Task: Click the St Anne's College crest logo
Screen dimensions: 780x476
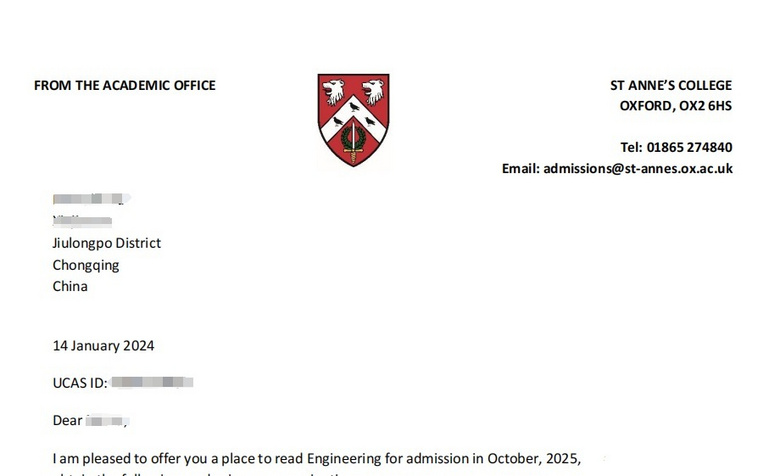Action: (353, 120)
